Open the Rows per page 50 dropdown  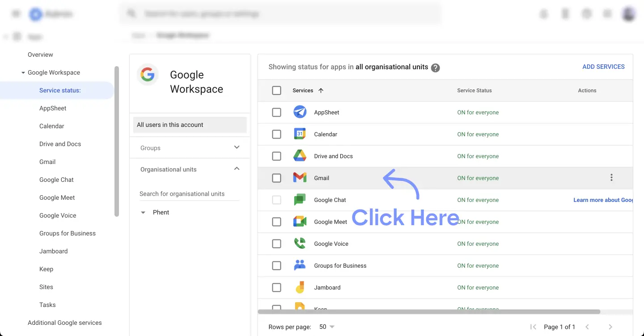tap(327, 327)
